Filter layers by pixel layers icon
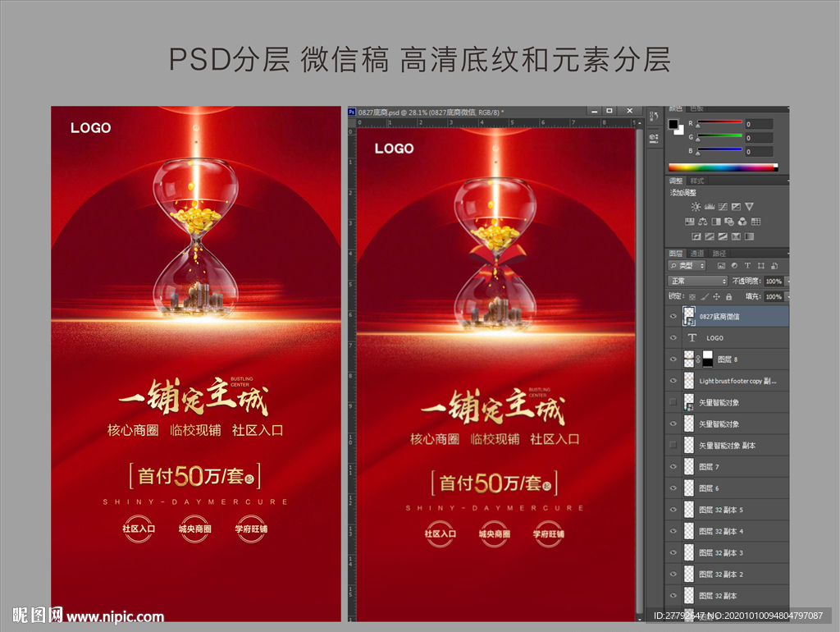This screenshot has height=632, width=840. (721, 266)
